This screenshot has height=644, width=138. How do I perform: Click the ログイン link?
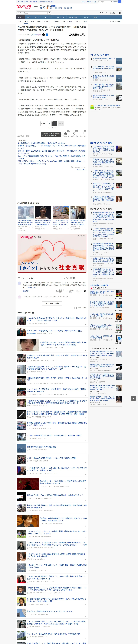click(42, 8)
